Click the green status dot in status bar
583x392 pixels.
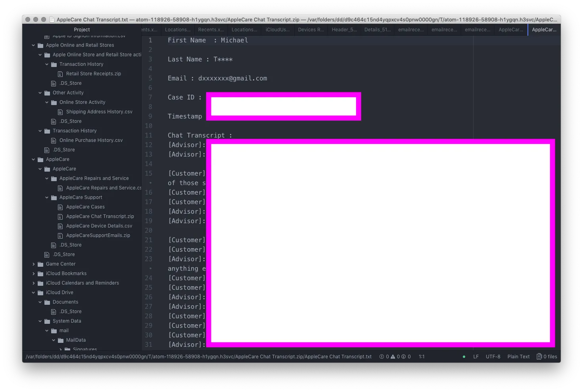point(464,357)
